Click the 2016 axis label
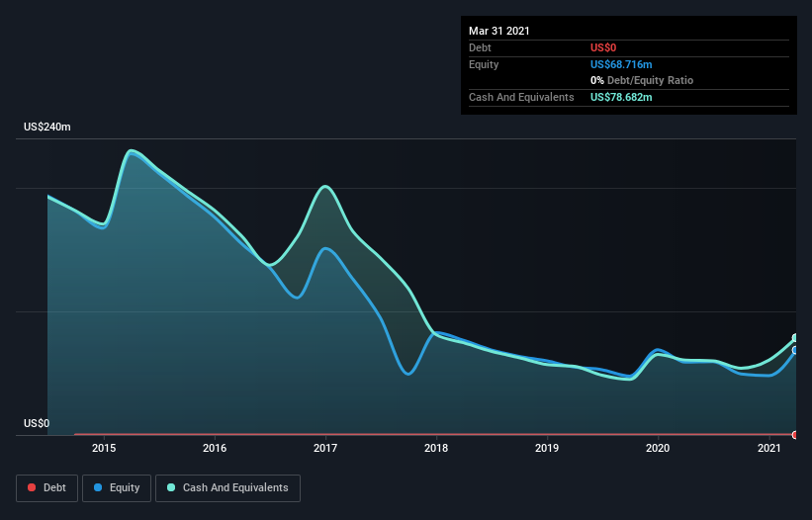Viewport: 812px width, 520px height. (x=215, y=448)
